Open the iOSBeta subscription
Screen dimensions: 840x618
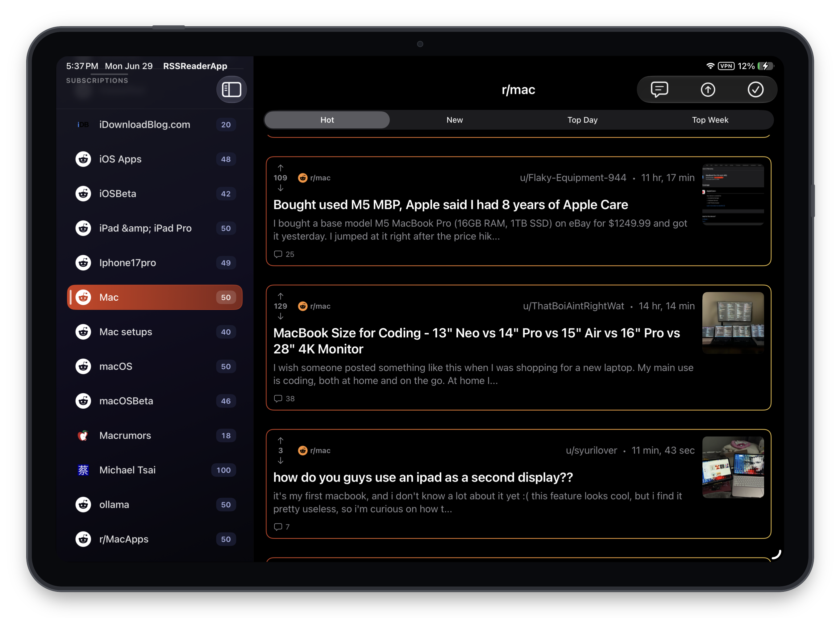155,194
